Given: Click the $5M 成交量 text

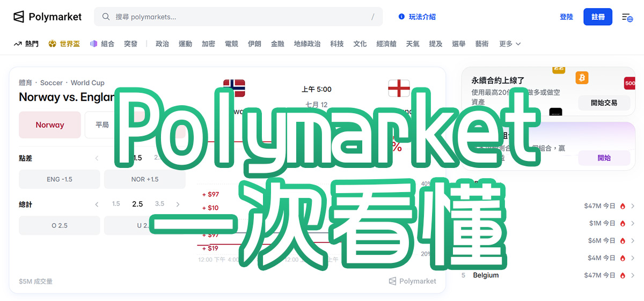Looking at the screenshot, I should 35,281.
